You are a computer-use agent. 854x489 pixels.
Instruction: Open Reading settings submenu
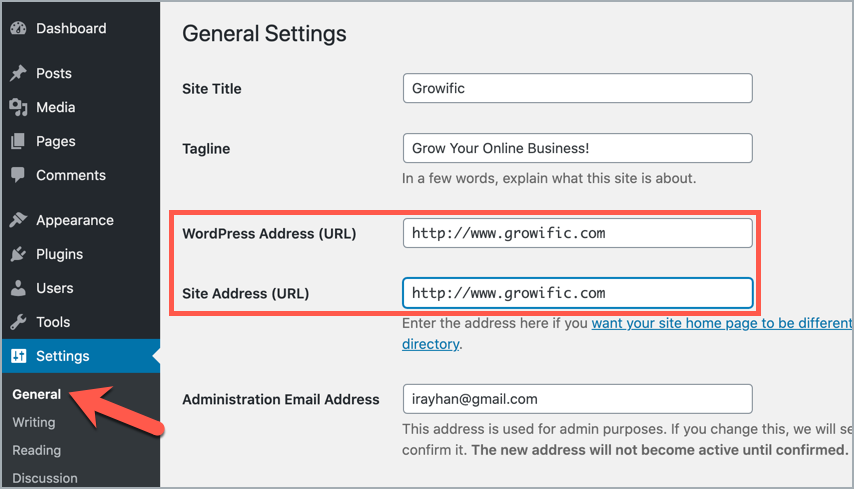pos(36,450)
